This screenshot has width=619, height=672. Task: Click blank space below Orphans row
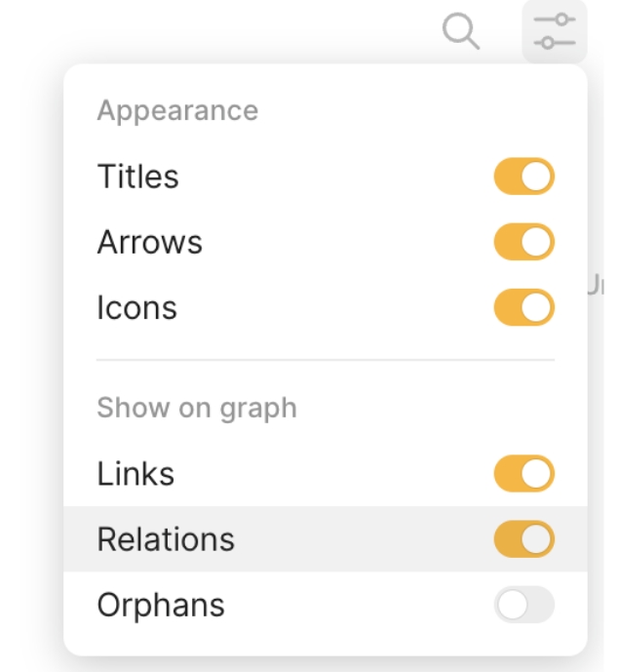click(x=326, y=641)
